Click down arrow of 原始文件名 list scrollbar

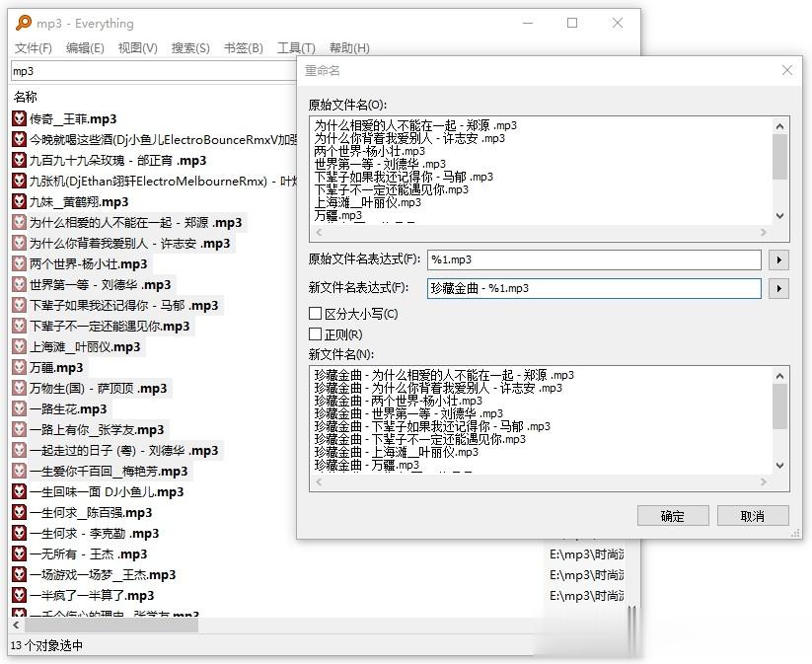pyautogui.click(x=779, y=216)
